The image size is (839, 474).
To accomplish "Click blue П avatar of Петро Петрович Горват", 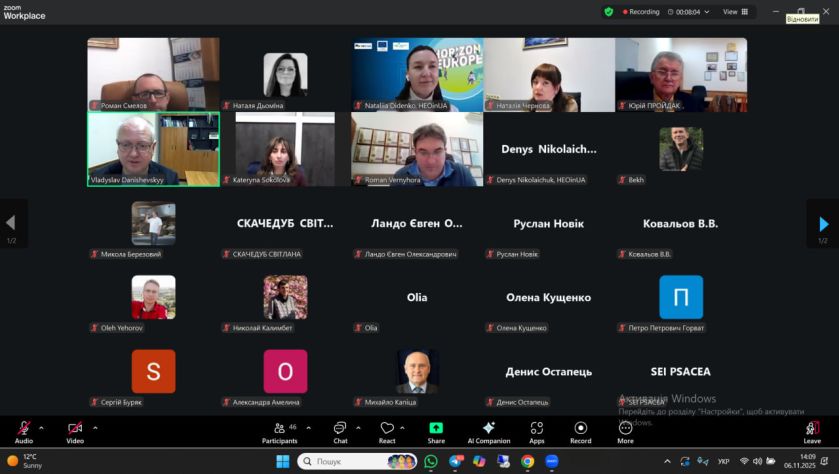I will 681,297.
